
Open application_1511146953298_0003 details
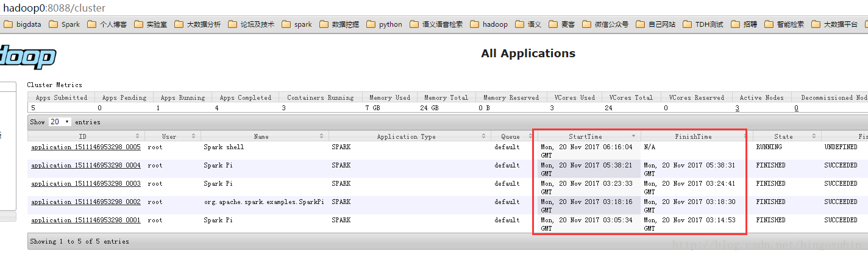point(85,183)
